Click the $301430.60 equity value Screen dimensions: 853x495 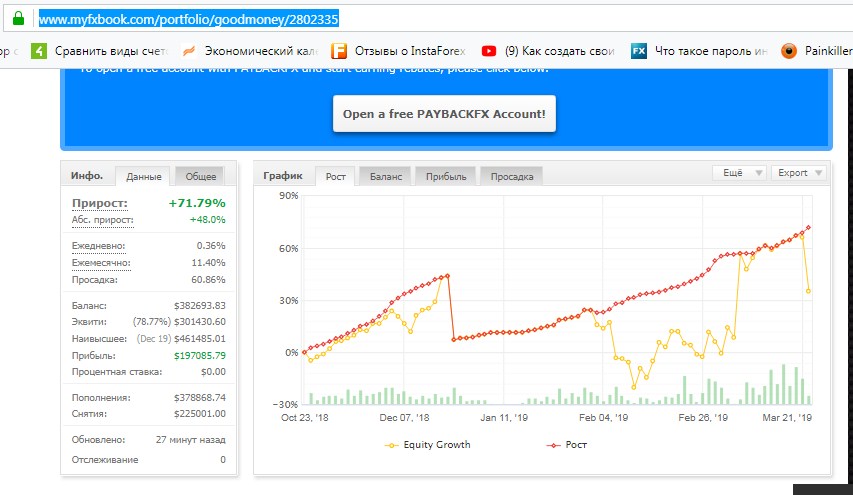coord(200,322)
